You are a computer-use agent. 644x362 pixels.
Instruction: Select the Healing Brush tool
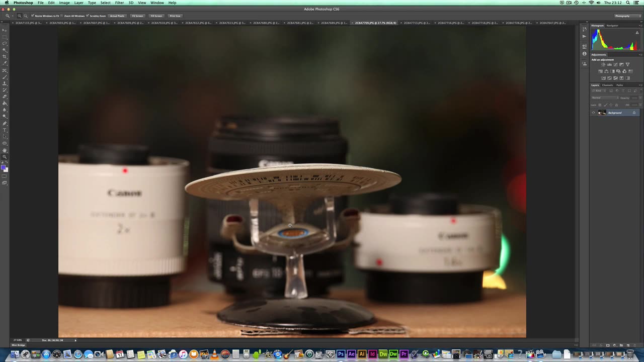point(5,71)
